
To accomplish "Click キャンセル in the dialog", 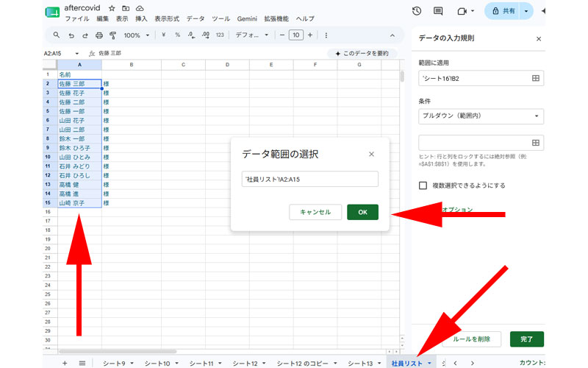I will point(315,212).
